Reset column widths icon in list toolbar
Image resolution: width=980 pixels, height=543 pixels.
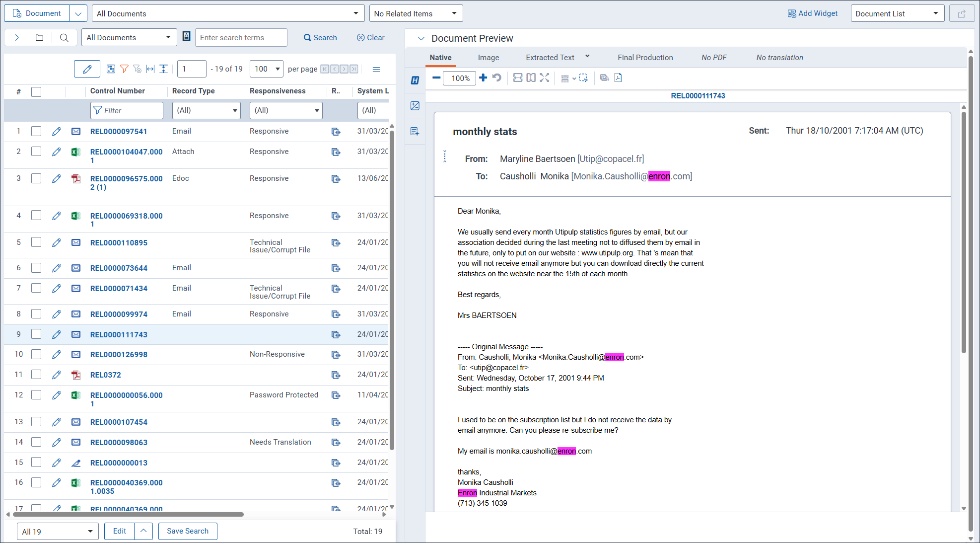click(x=150, y=69)
